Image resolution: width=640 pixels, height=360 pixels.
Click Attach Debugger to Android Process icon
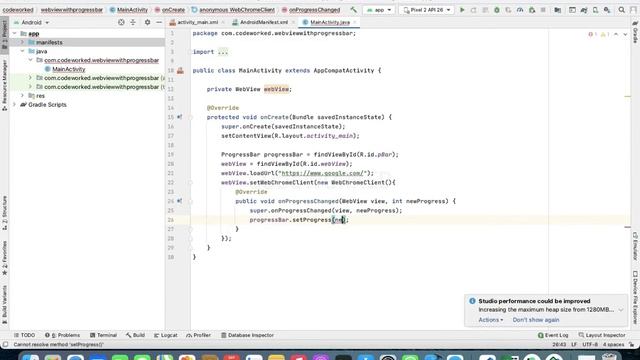[x=532, y=10]
